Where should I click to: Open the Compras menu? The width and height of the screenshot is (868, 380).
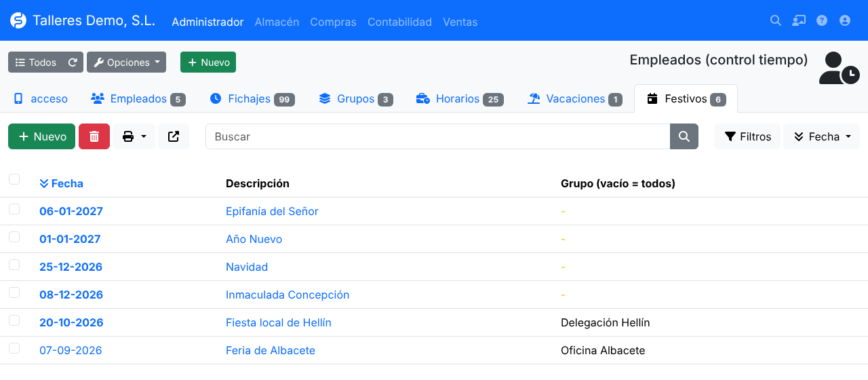pyautogui.click(x=333, y=22)
